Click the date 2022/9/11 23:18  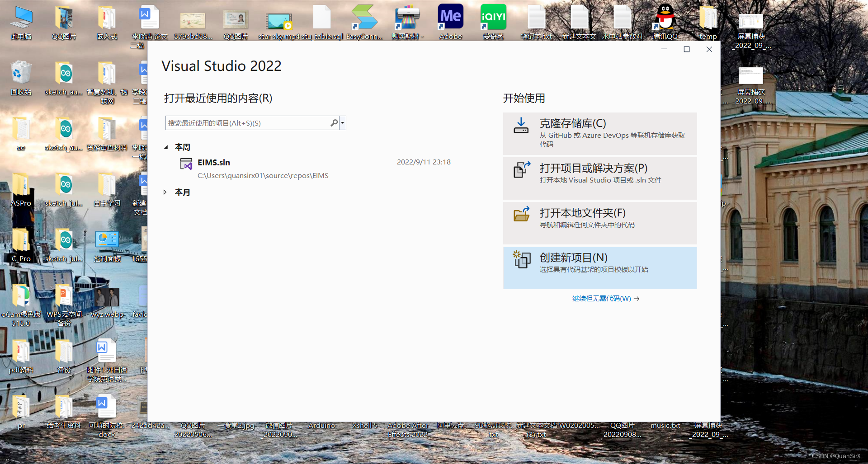[x=424, y=162]
